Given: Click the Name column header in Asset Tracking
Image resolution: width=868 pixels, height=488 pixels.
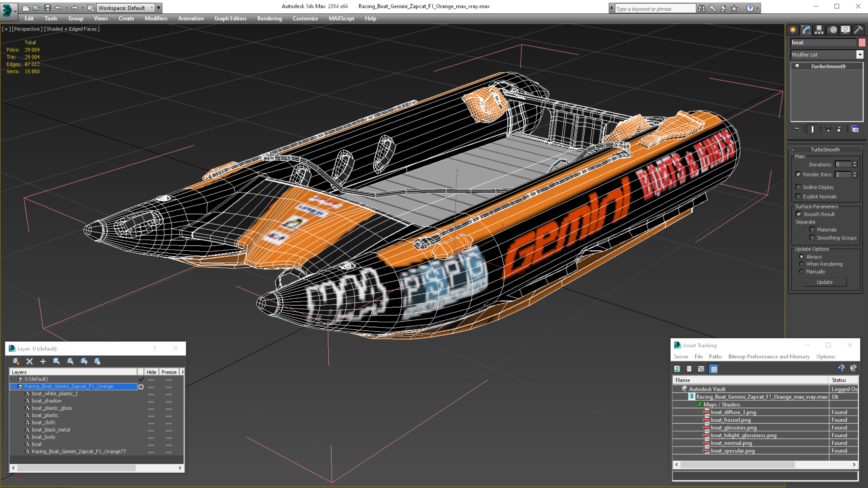Looking at the screenshot, I should 750,380.
